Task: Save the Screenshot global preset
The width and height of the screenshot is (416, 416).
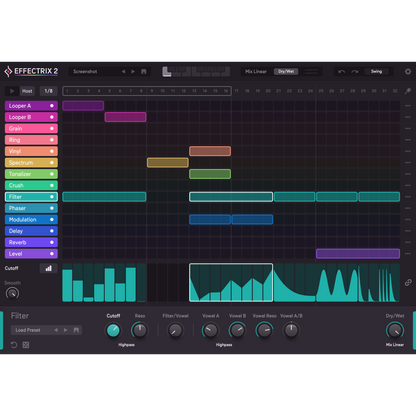Action: pyautogui.click(x=144, y=71)
